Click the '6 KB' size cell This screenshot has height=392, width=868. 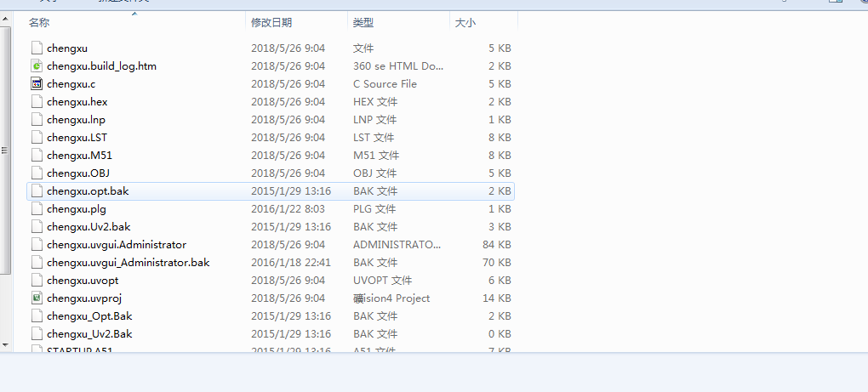coord(500,281)
